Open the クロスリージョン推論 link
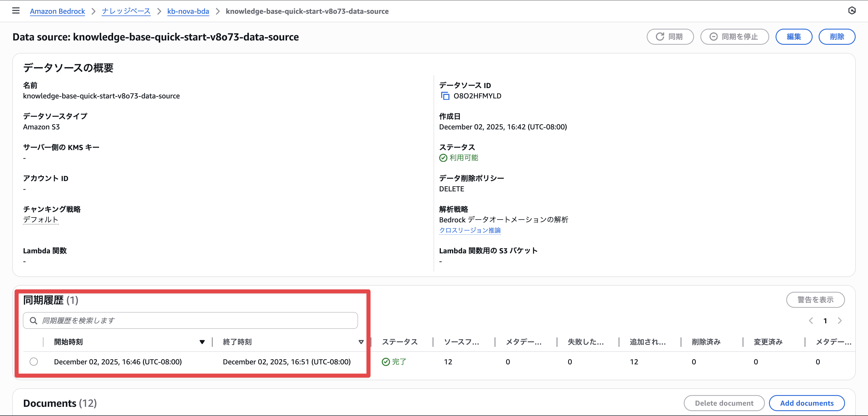 pyautogui.click(x=470, y=230)
